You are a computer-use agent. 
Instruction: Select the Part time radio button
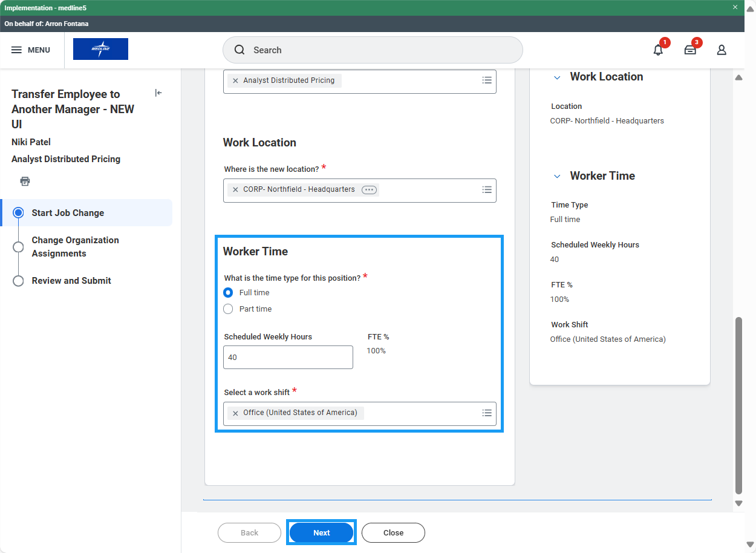coord(228,309)
